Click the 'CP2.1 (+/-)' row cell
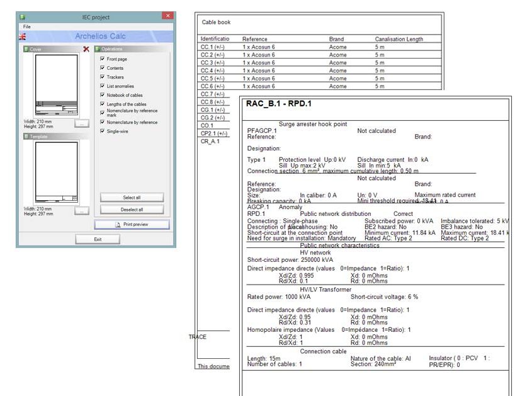This screenshot has height=396, width=532. click(x=214, y=133)
